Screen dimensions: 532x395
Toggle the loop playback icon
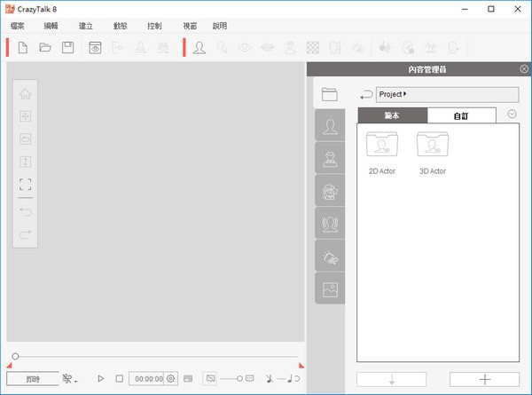tap(297, 379)
